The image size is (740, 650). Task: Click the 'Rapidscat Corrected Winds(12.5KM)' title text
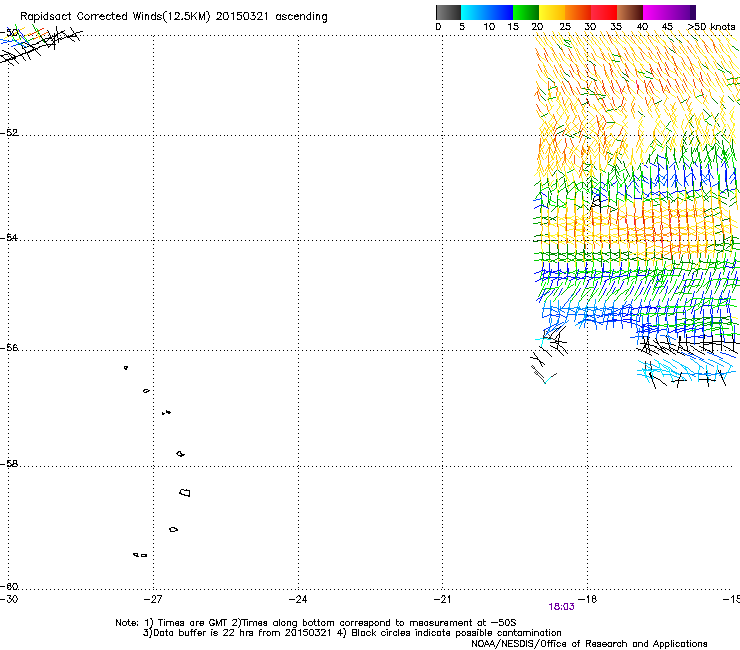click(x=115, y=17)
